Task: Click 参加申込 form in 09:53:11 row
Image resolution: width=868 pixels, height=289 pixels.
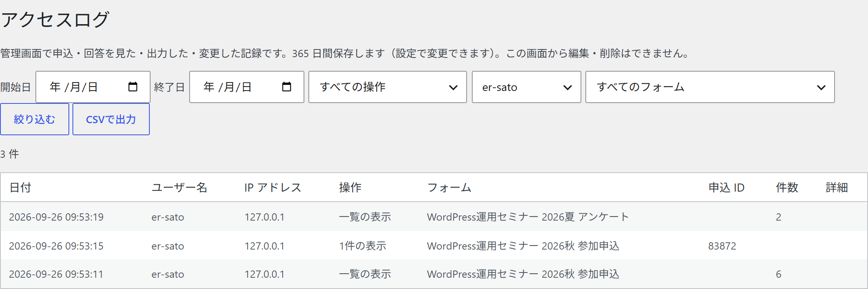Action: 523,274
